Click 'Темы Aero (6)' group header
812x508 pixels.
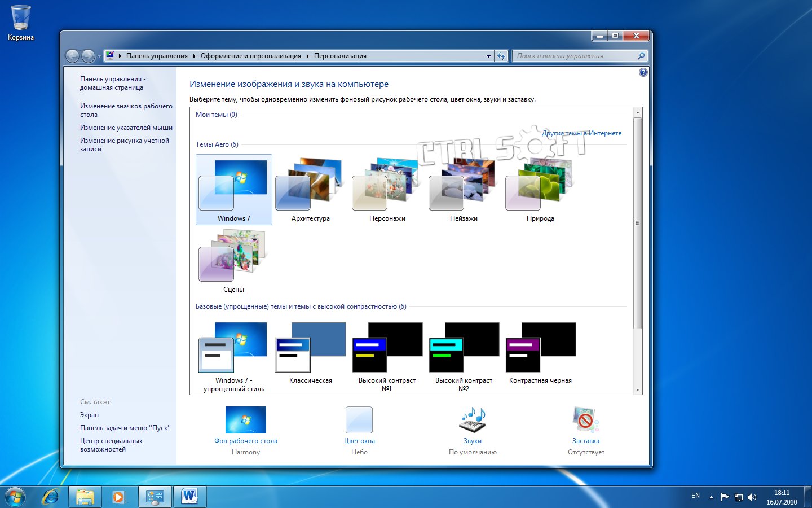tap(217, 144)
